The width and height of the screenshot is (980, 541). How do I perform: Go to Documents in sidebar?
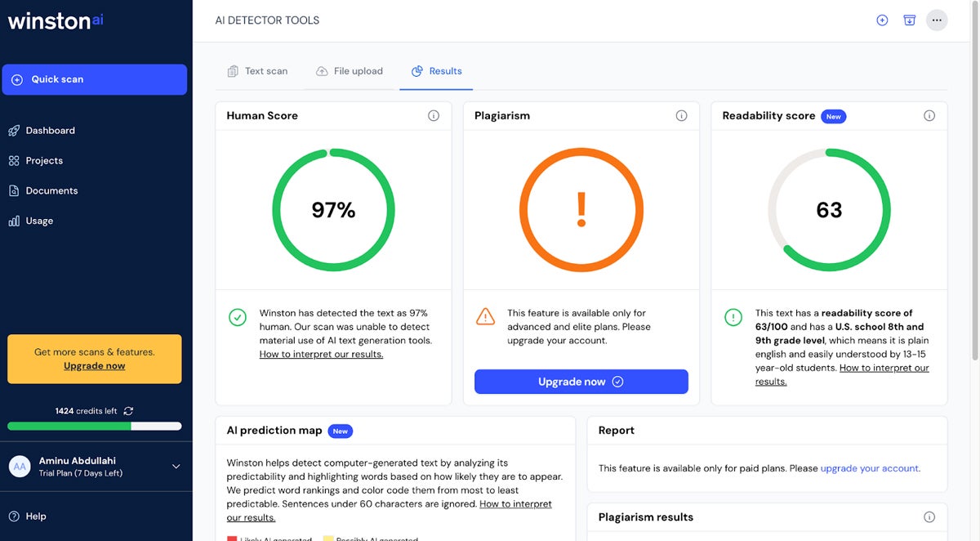click(51, 190)
